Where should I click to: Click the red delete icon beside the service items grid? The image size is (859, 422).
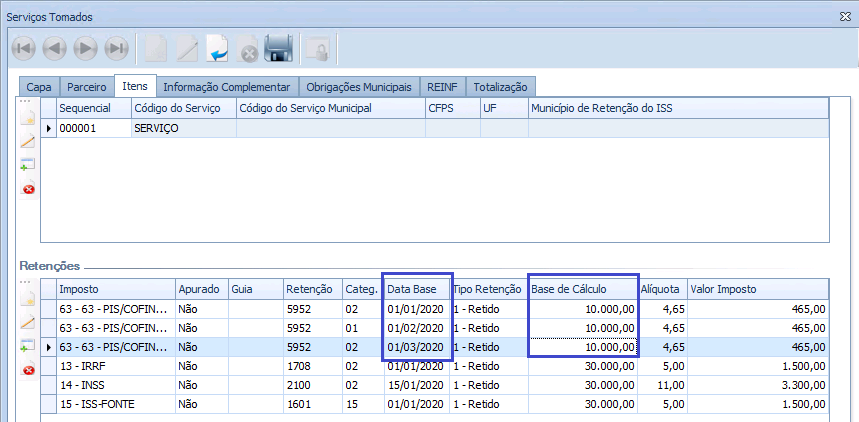point(28,188)
